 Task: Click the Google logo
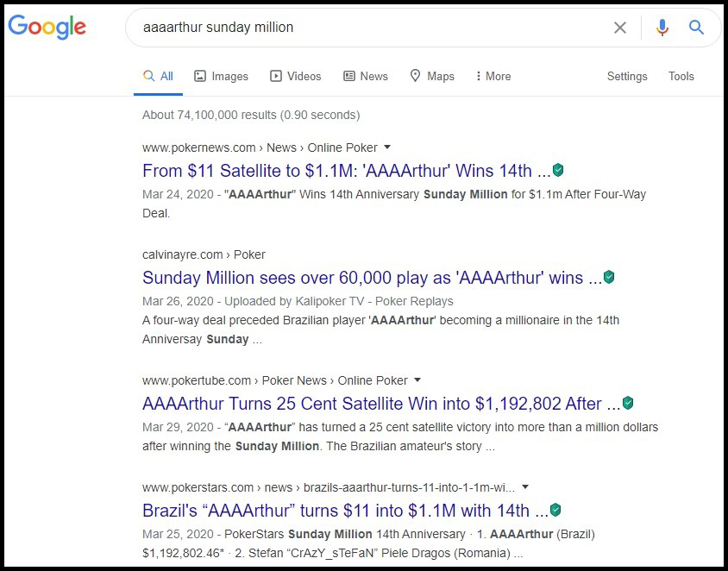47,27
